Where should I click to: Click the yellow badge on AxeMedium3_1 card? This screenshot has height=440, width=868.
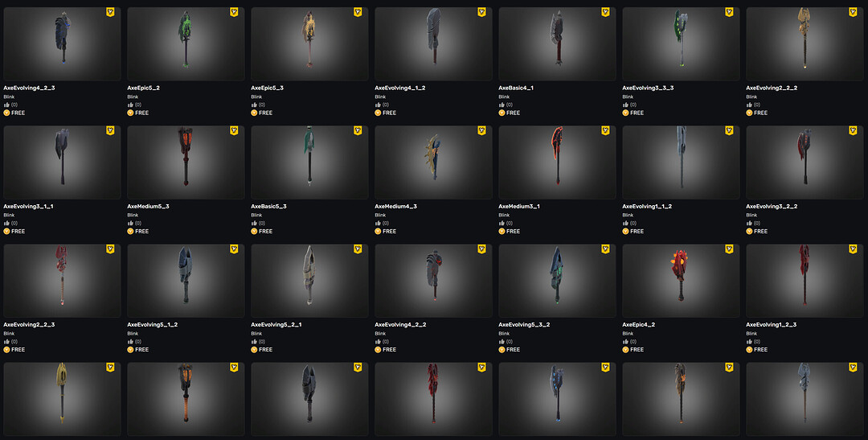pyautogui.click(x=606, y=131)
